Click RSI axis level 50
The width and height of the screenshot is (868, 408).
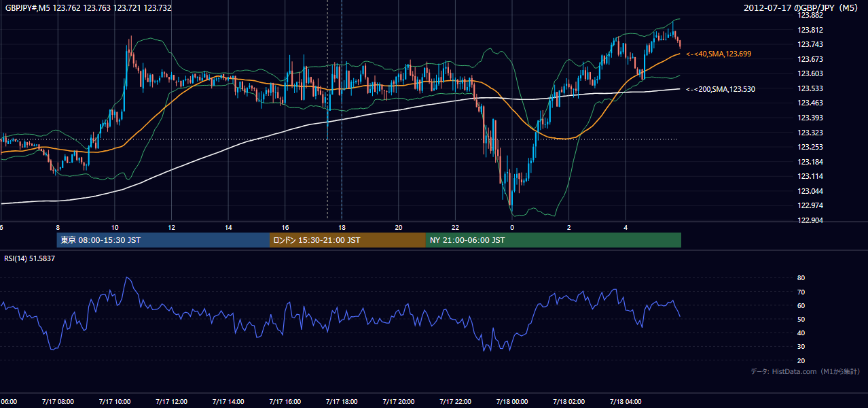[x=801, y=319]
